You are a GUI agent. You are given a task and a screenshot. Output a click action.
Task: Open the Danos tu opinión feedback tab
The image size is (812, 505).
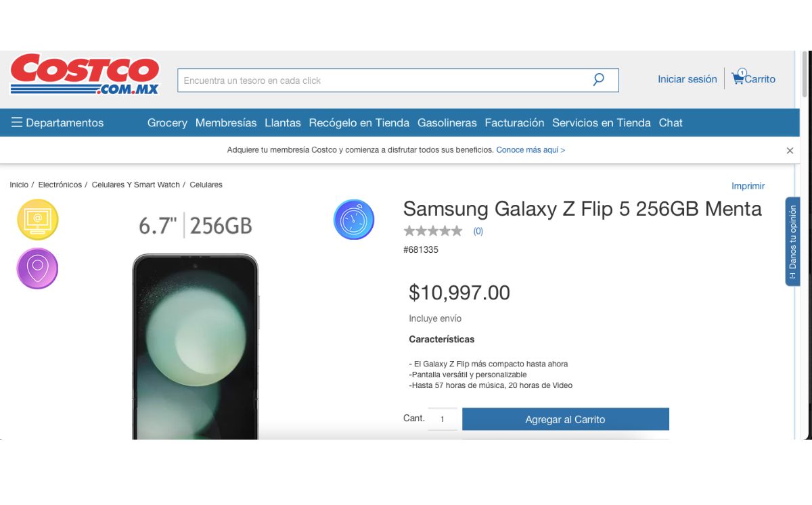click(792, 241)
